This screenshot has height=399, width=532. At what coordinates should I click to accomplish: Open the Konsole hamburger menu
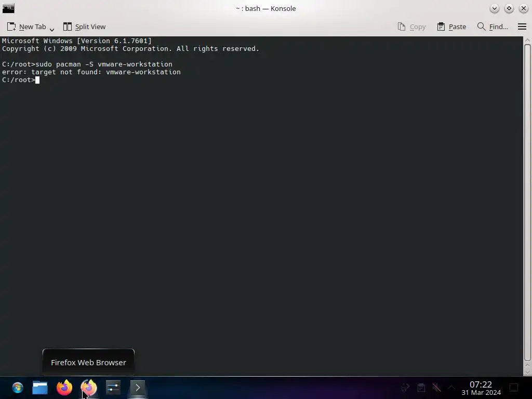click(522, 26)
